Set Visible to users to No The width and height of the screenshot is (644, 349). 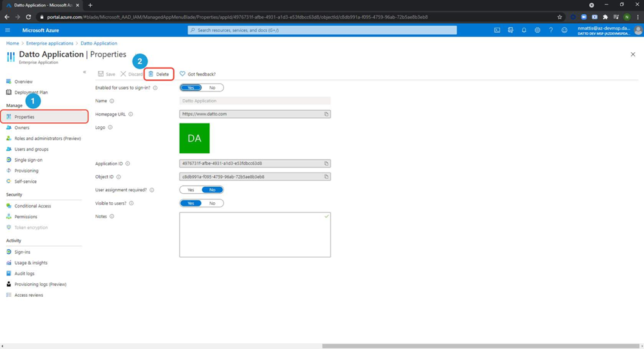(212, 203)
